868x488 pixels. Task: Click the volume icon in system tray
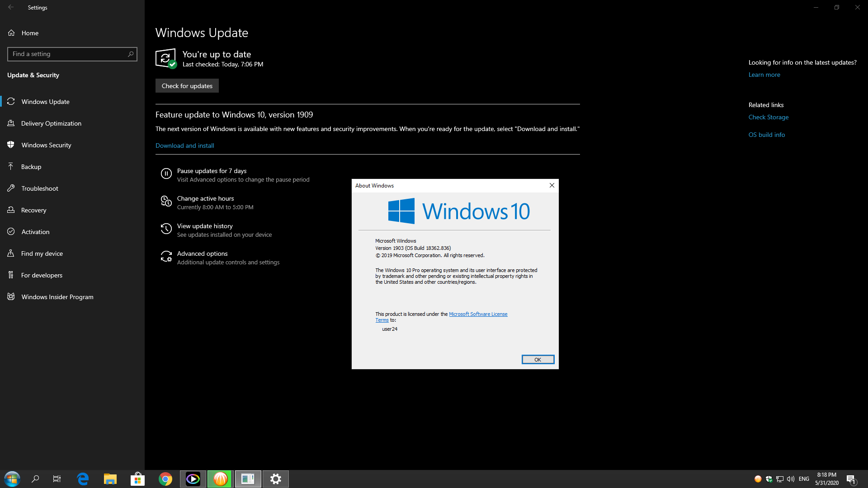(791, 479)
